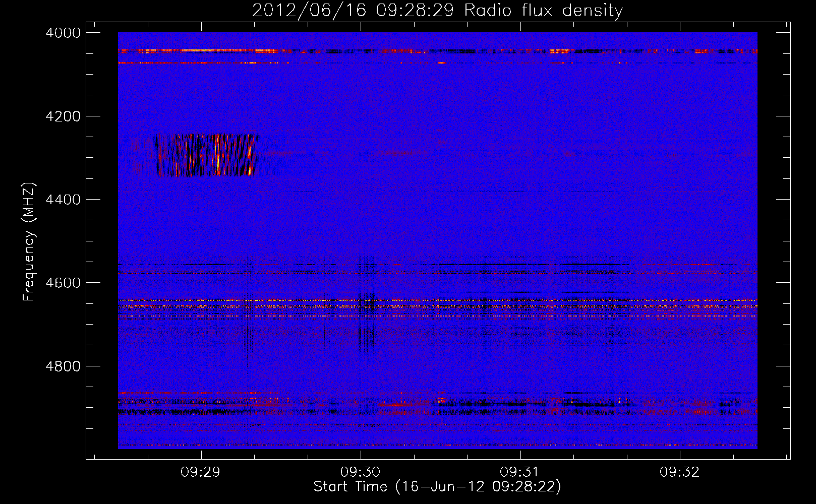Click the 09:29 time axis label
This screenshot has width=816, height=504.
tap(201, 472)
